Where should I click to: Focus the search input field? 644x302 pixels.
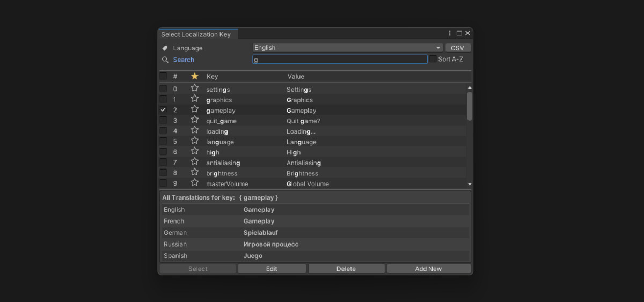click(x=340, y=60)
